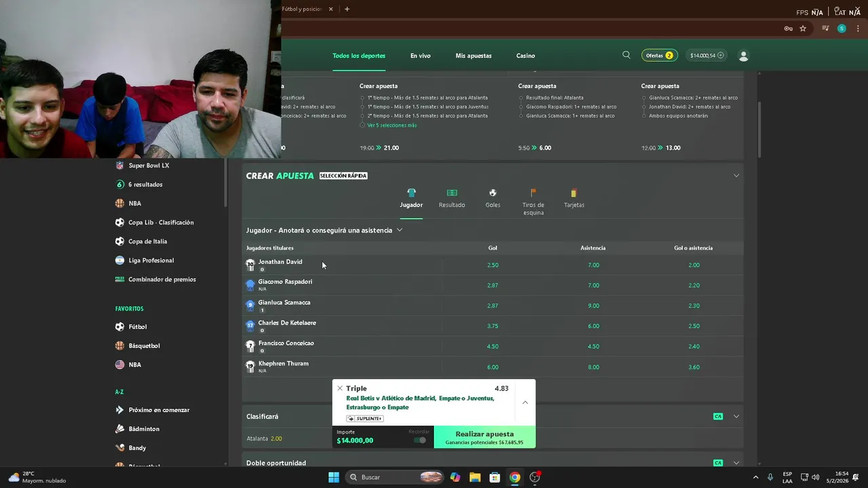Expand the Clasificará section chevron

(x=736, y=416)
